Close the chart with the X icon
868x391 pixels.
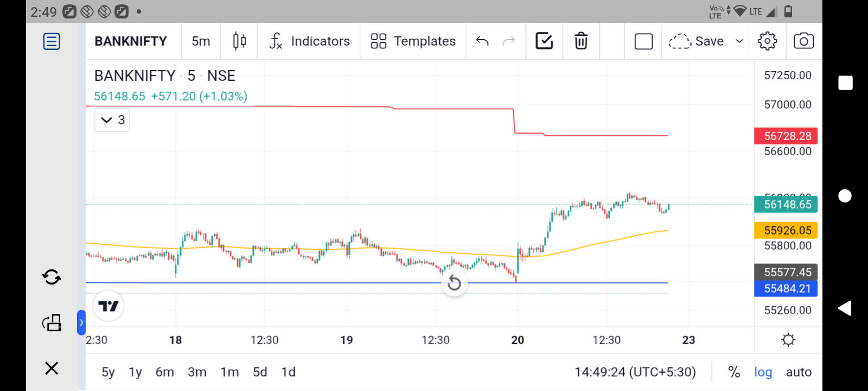[x=52, y=369]
